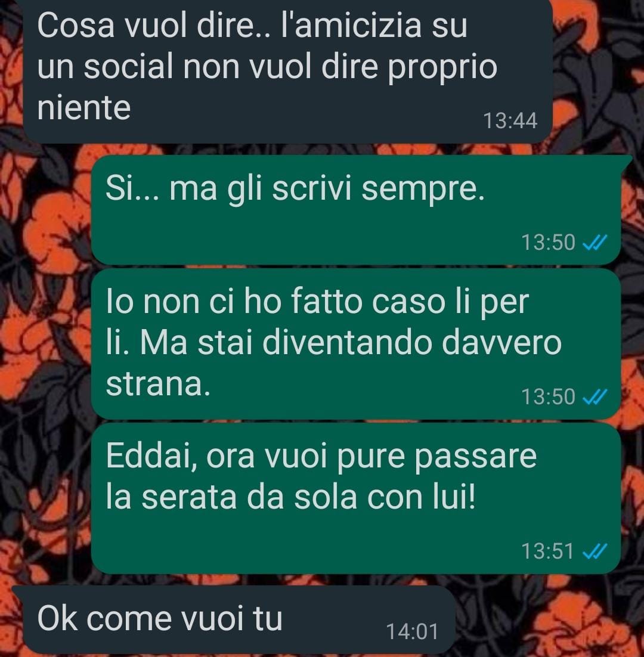Tap 13:50 timestamp on 'davvero strana' message
The width and height of the screenshot is (644, 657).
[548, 397]
